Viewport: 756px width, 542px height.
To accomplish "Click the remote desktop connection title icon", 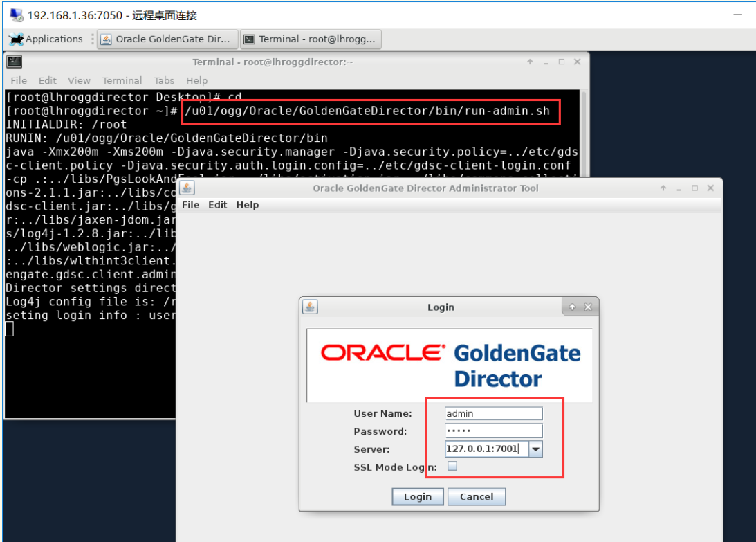I will 17,15.
